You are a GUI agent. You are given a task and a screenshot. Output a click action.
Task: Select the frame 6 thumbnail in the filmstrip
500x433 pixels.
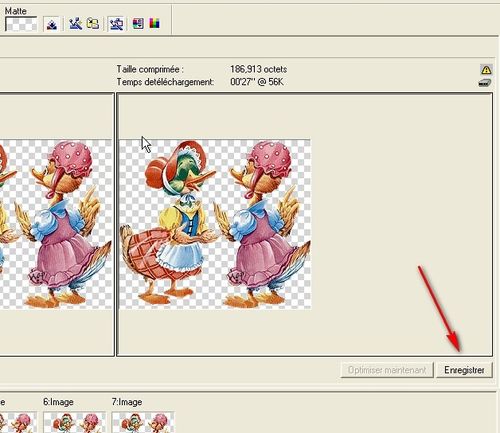point(74,423)
